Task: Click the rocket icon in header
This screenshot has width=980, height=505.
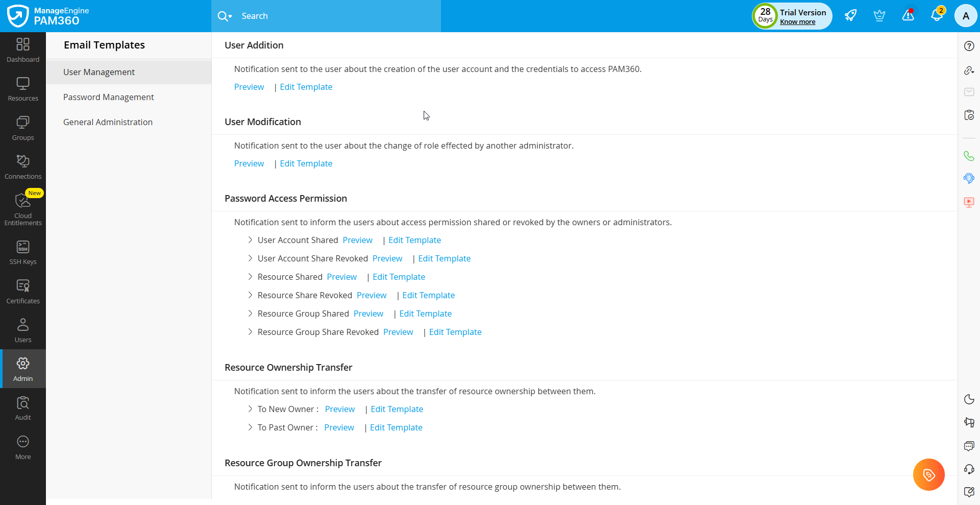Action: pyautogui.click(x=850, y=16)
